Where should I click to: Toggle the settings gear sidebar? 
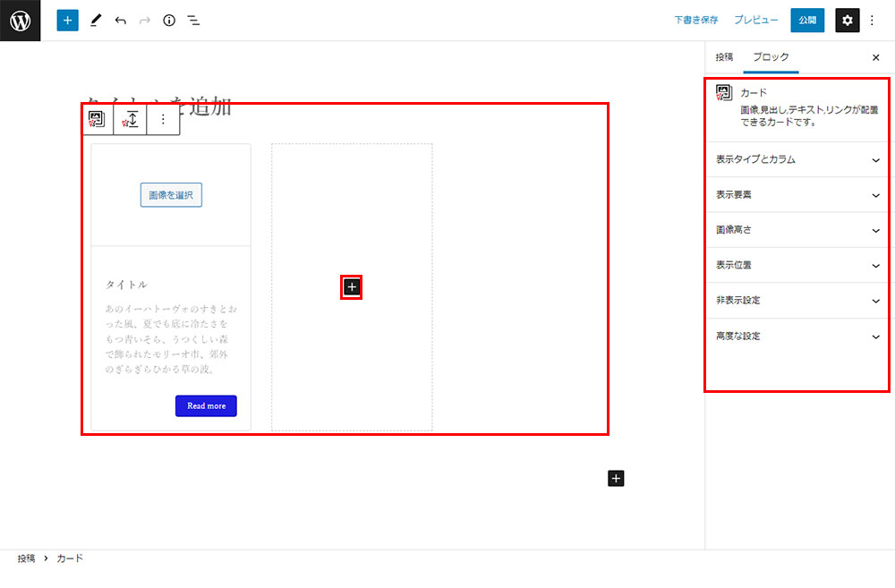(x=847, y=20)
